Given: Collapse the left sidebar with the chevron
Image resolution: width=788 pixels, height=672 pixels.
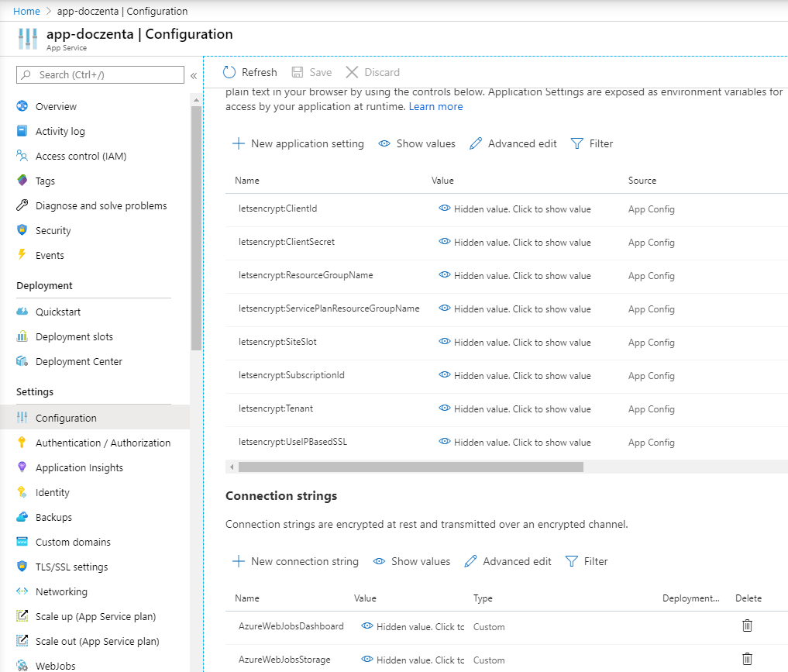Looking at the screenshot, I should pyautogui.click(x=192, y=75).
